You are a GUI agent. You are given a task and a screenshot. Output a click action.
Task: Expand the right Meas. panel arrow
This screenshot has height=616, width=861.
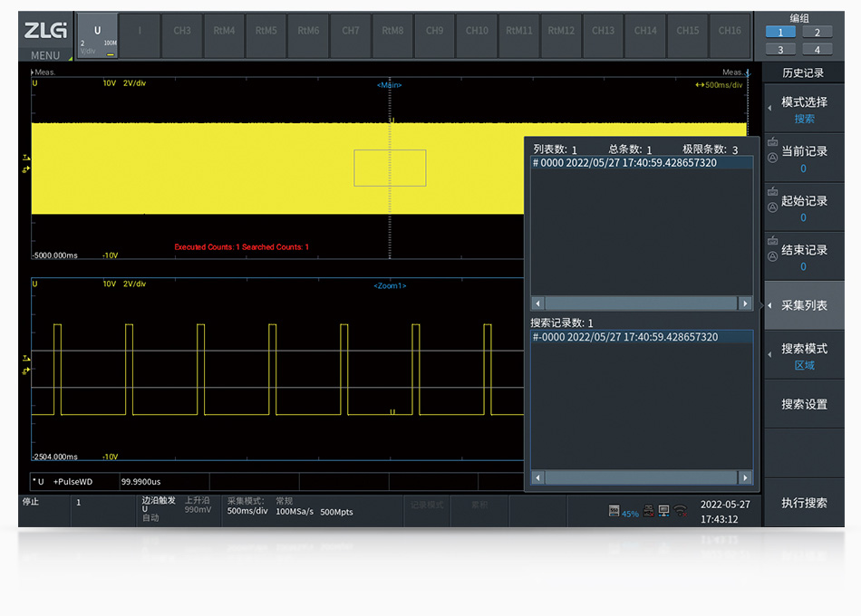748,72
